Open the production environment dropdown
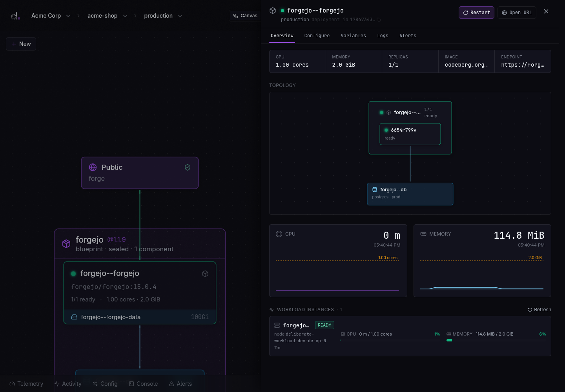 pyautogui.click(x=163, y=16)
